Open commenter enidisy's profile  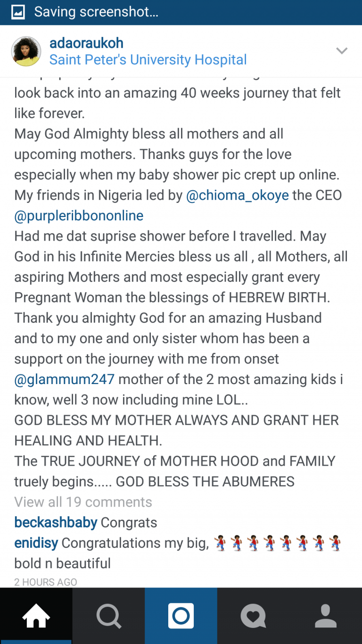click(x=36, y=543)
